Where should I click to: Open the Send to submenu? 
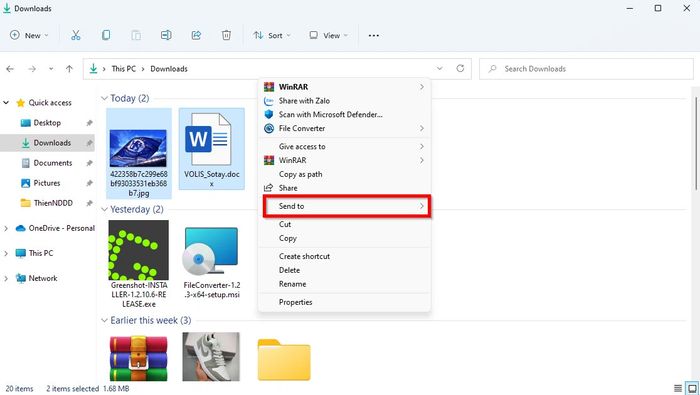[x=347, y=206]
